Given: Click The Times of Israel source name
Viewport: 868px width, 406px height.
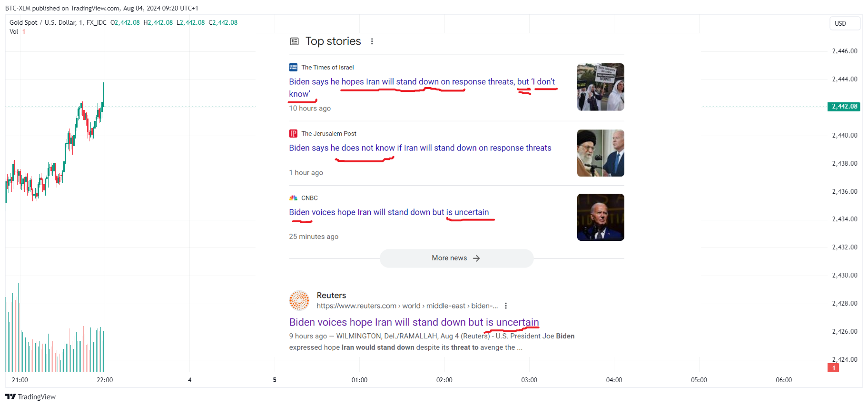Looking at the screenshot, I should (327, 67).
